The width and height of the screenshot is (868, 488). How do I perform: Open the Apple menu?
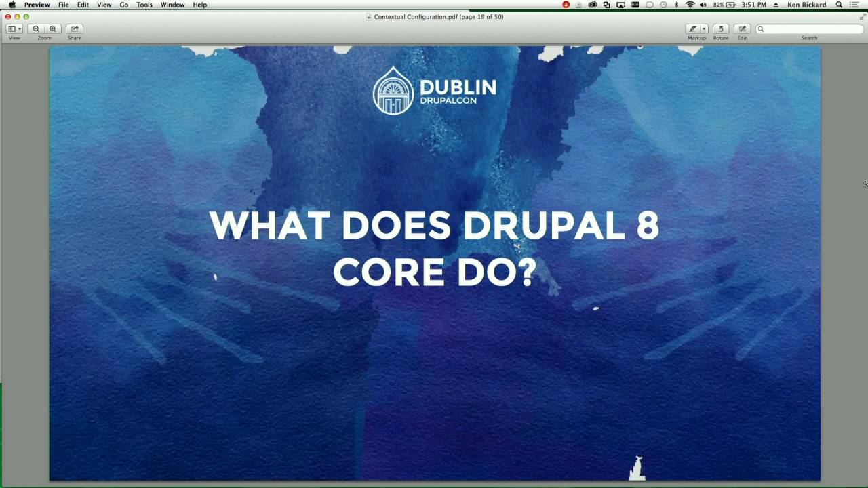12,5
